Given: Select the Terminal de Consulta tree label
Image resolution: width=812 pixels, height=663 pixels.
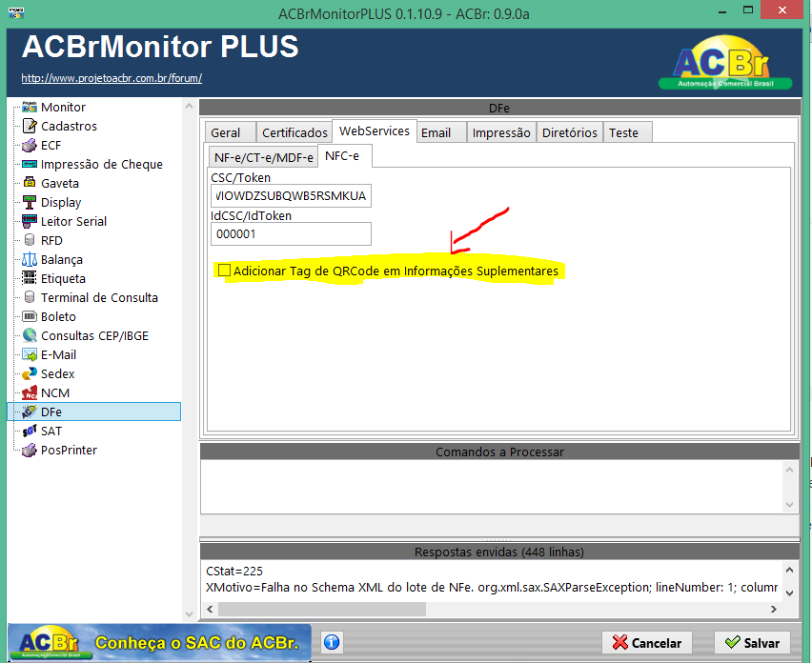Looking at the screenshot, I should click(x=99, y=297).
